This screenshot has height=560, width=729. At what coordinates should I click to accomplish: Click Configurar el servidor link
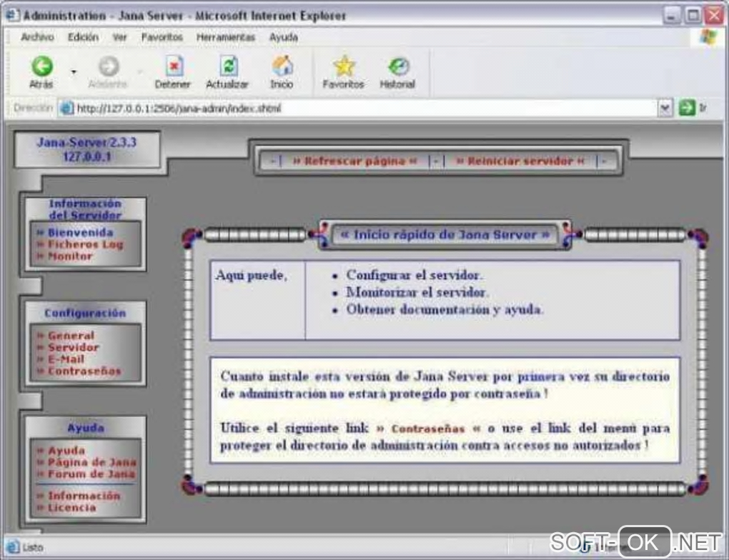point(415,275)
